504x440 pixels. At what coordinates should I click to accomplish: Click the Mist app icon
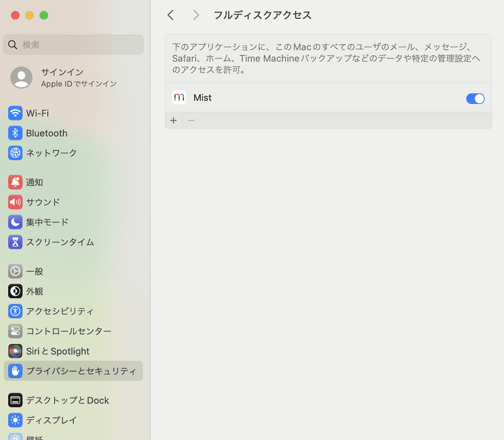click(179, 97)
